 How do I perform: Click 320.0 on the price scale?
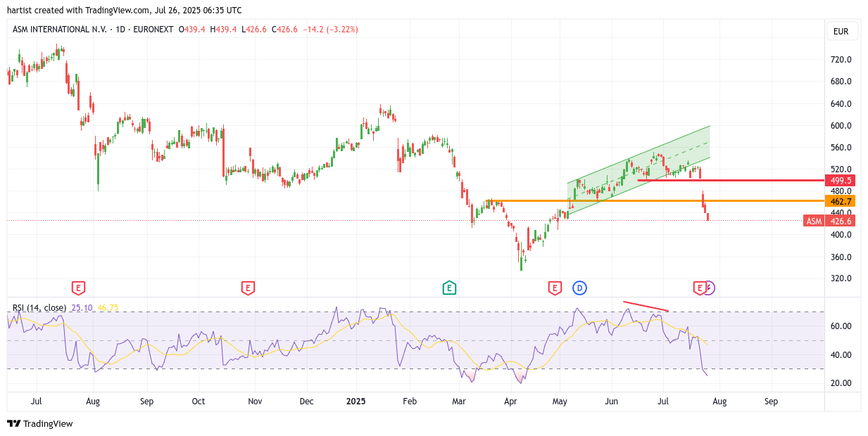(841, 278)
